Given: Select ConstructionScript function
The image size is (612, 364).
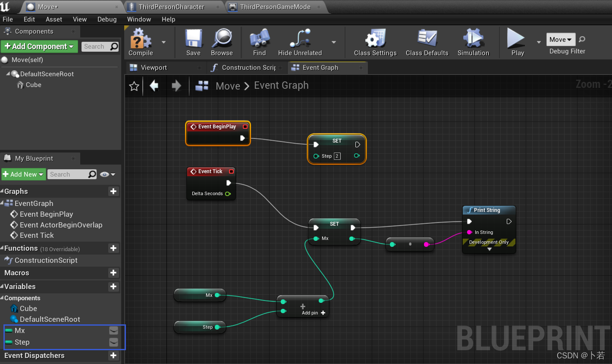Looking at the screenshot, I should click(x=46, y=260).
